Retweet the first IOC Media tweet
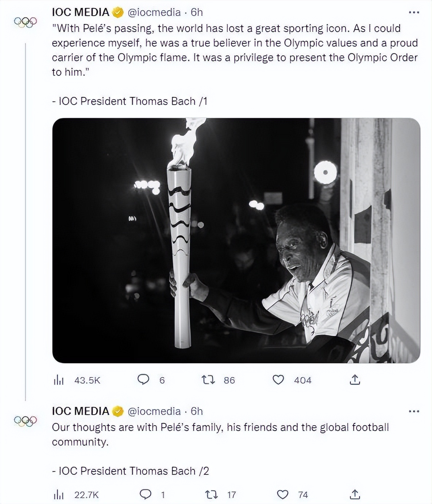Image resolution: width=432 pixels, height=504 pixels. (209, 380)
